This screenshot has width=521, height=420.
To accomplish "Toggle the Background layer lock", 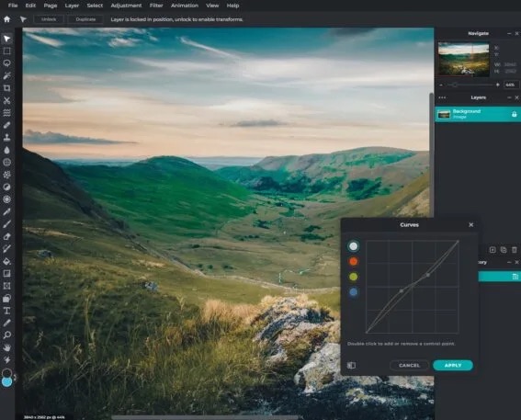I will 514,114.
